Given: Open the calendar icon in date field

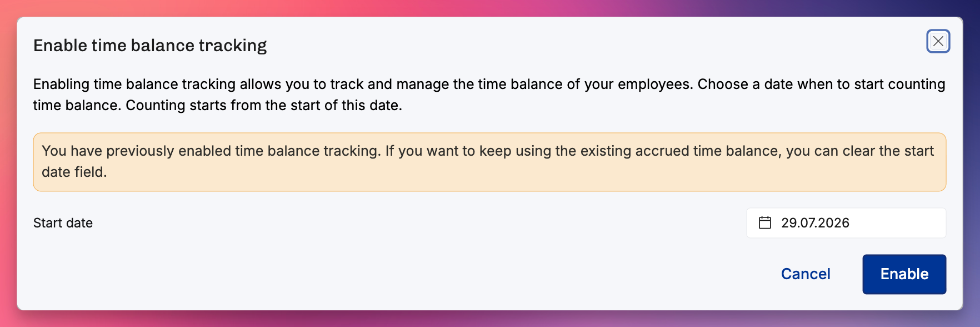Looking at the screenshot, I should coord(765,223).
